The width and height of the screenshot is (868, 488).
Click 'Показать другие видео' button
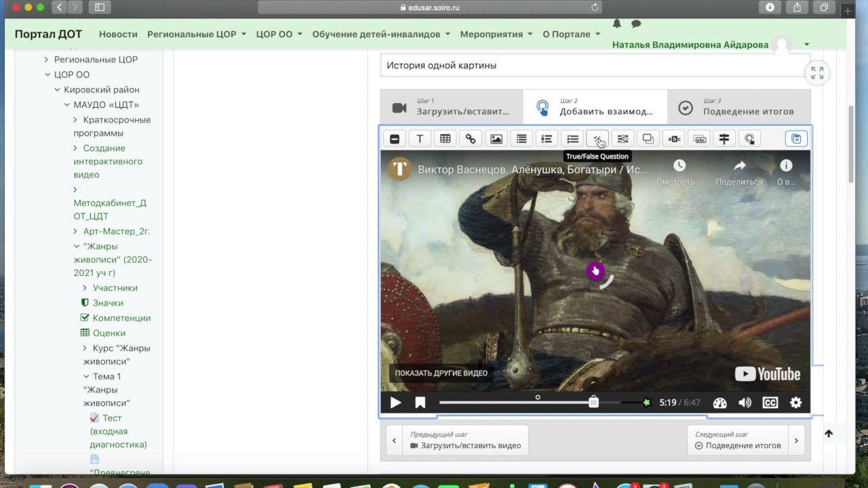click(441, 373)
